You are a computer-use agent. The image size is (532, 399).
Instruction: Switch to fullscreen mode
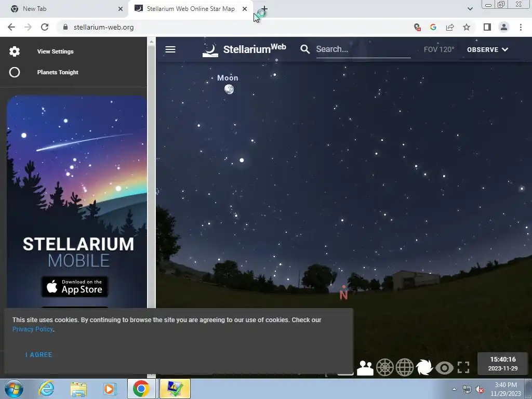coord(463,367)
